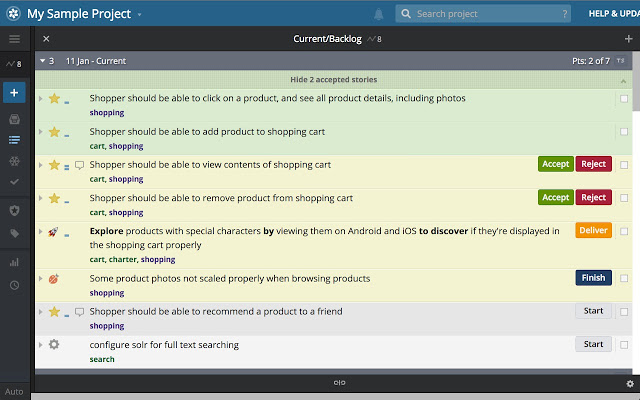
Task: Click the rocket icon on Explore story
Action: pyautogui.click(x=53, y=232)
